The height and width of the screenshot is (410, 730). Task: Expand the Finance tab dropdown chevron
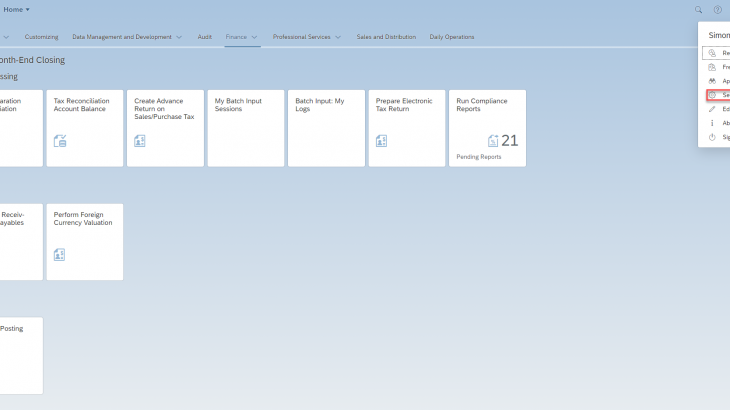pos(255,37)
